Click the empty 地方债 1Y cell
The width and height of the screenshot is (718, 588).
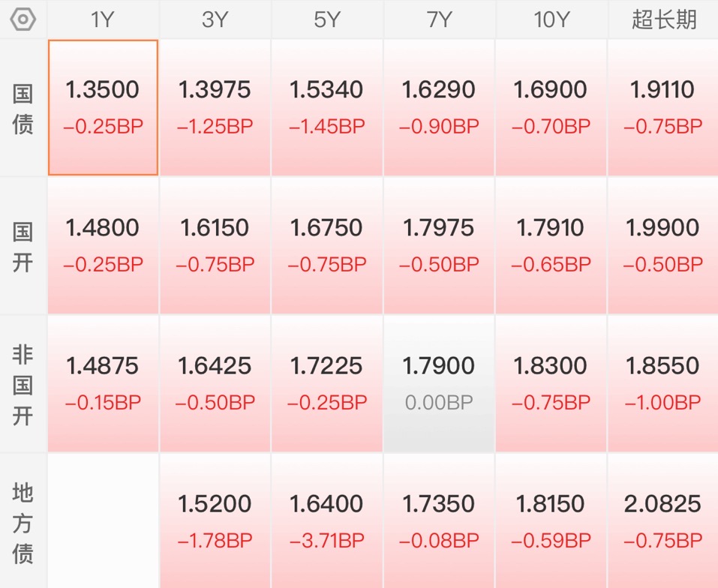click(103, 521)
